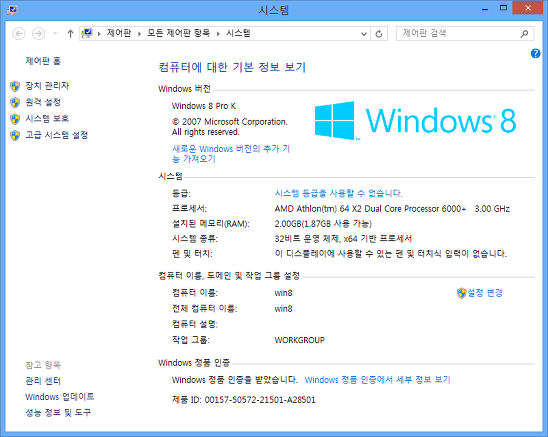
Task: Open 고급 시스템 설정 from sidebar
Action: click(x=57, y=135)
